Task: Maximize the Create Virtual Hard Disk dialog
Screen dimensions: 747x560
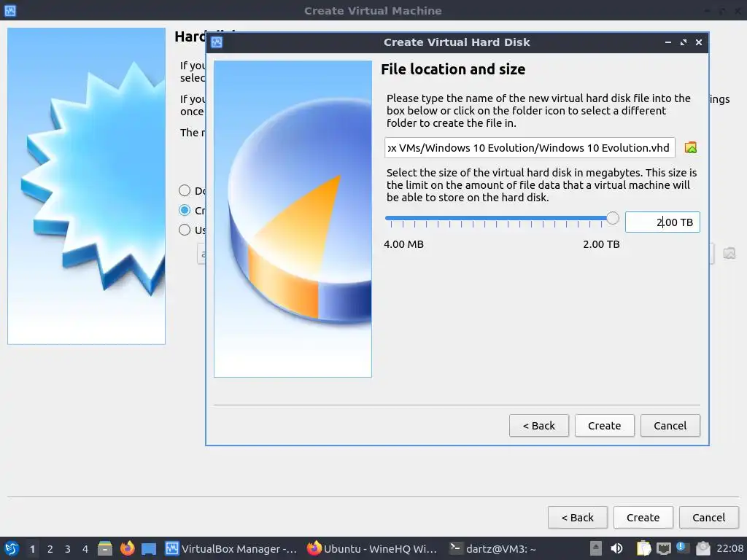Action: tap(684, 42)
